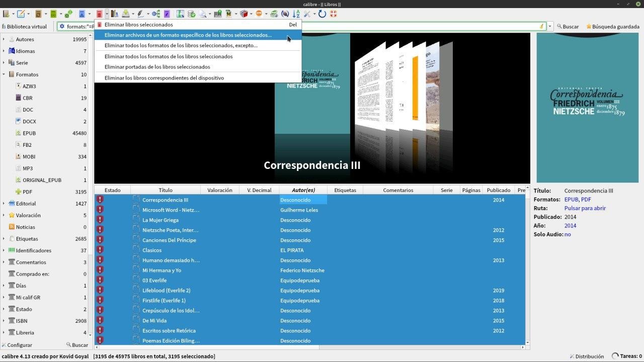Image resolution: width=644 pixels, height=362 pixels.
Task: Clear the search with the broom icon
Action: click(x=542, y=27)
